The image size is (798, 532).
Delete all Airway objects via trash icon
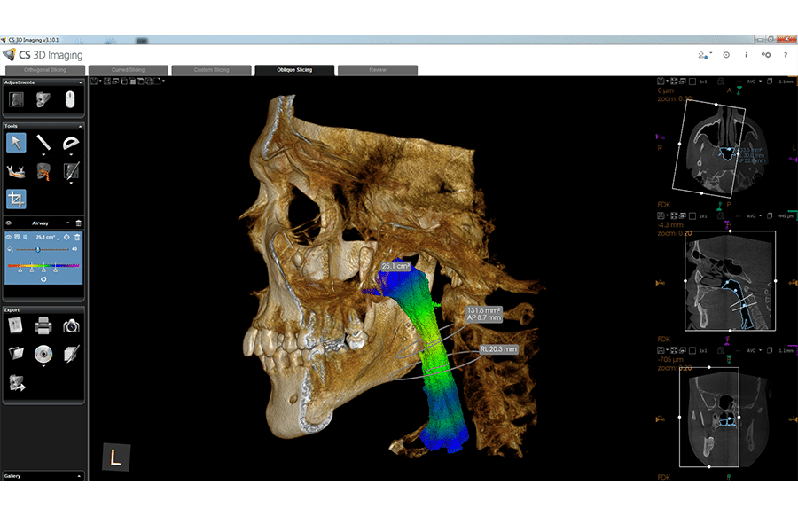78,223
